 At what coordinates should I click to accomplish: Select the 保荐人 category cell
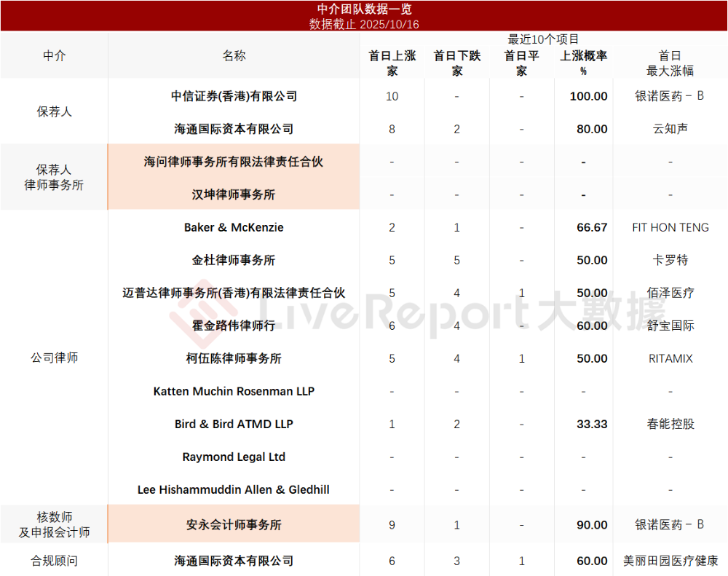[55, 111]
